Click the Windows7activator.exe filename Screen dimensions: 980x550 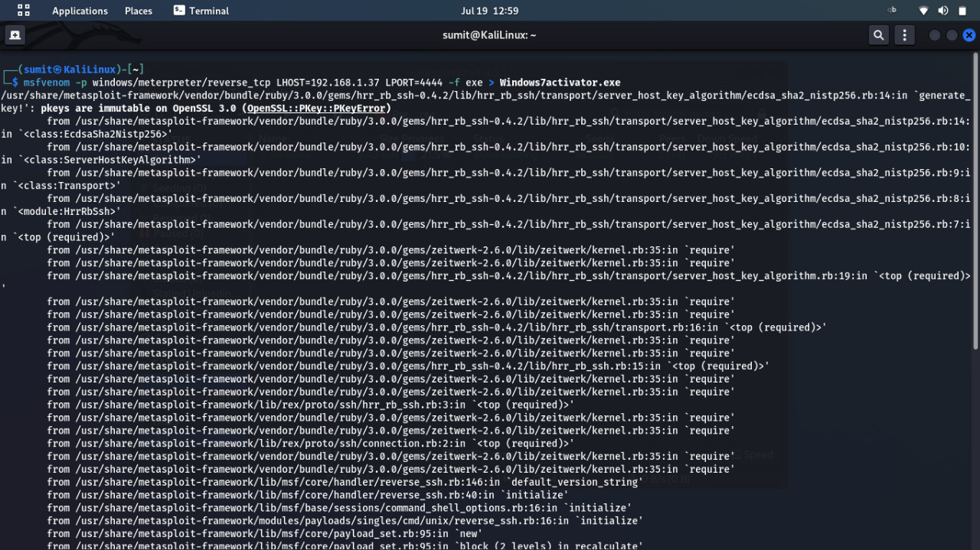point(560,83)
